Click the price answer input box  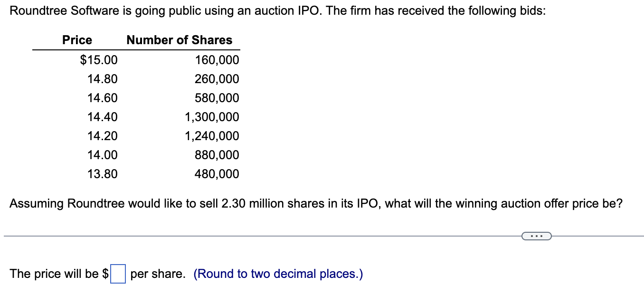tap(118, 274)
